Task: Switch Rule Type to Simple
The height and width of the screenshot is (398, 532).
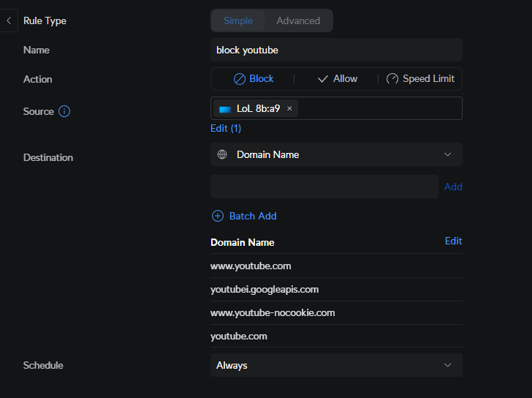Action: tap(238, 20)
